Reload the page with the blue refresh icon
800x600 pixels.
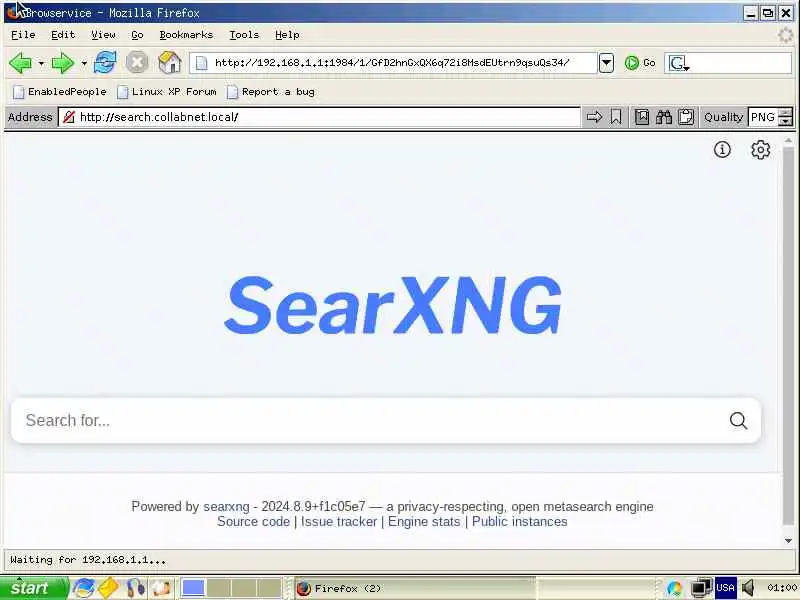(x=105, y=63)
